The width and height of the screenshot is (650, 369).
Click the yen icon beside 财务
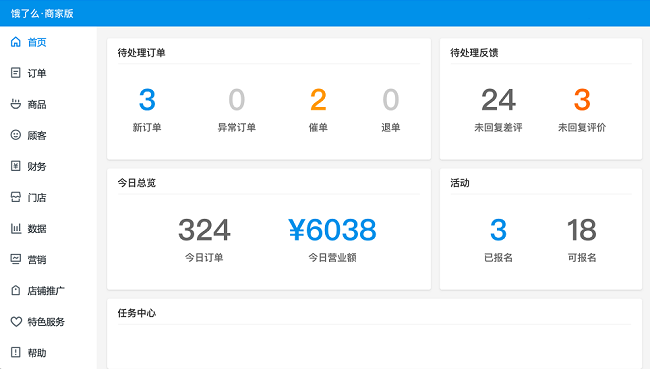15,166
